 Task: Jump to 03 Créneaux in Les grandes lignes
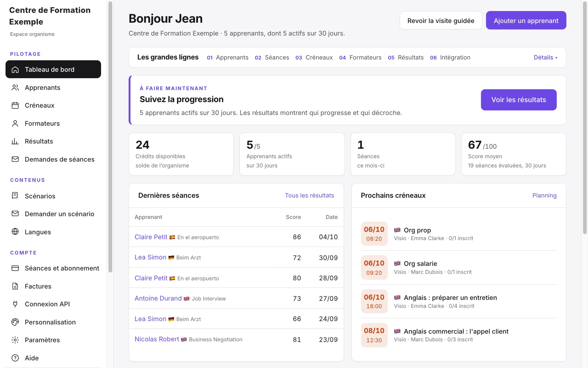[x=314, y=57]
